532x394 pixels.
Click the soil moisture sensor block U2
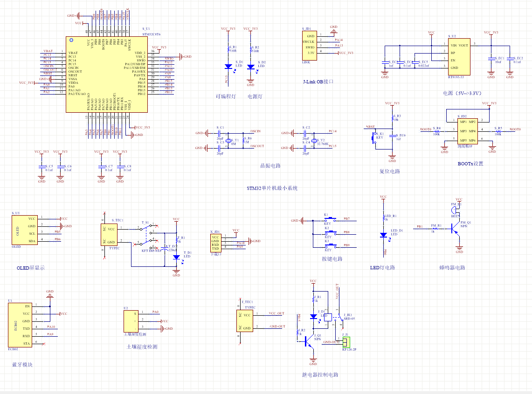pyautogui.click(x=130, y=321)
